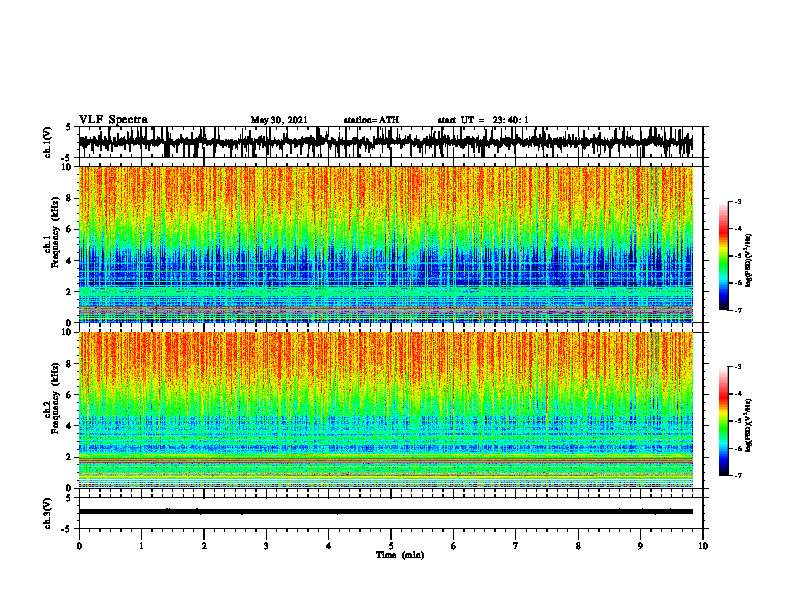The image size is (792, 612).
Task: Click ch.1 frequency tick label "8"
Action: pyautogui.click(x=69, y=198)
